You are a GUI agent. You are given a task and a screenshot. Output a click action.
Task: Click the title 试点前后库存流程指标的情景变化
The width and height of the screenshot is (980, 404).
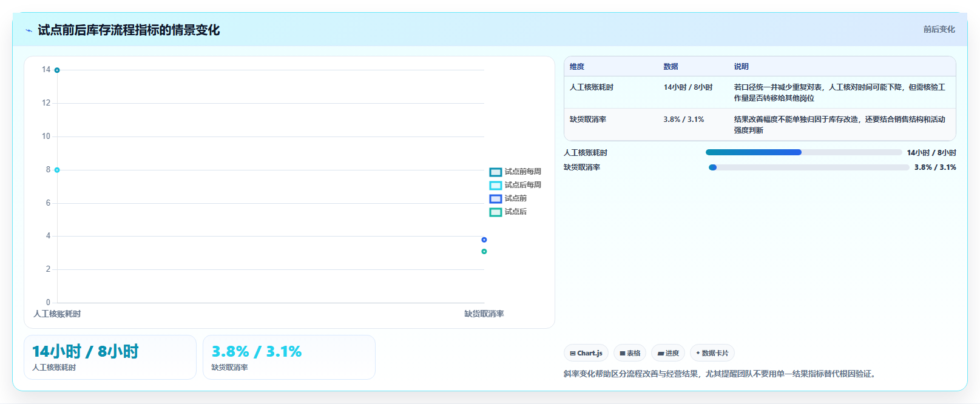[x=129, y=30]
